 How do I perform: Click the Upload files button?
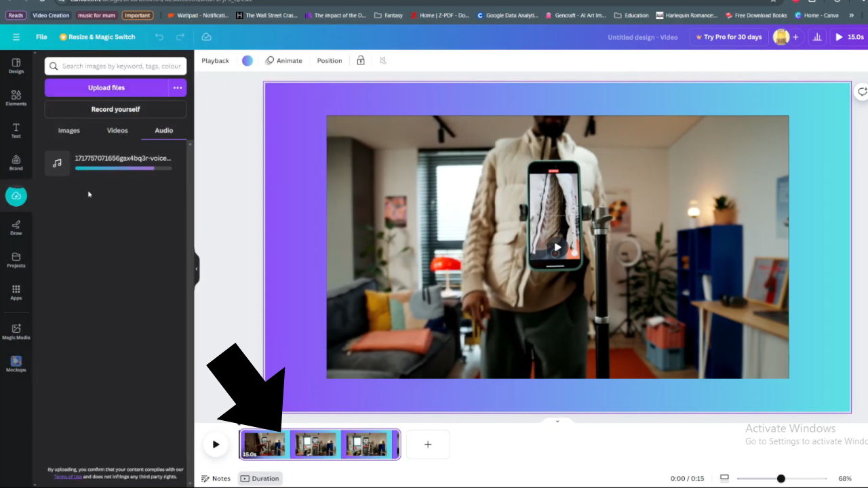point(106,87)
